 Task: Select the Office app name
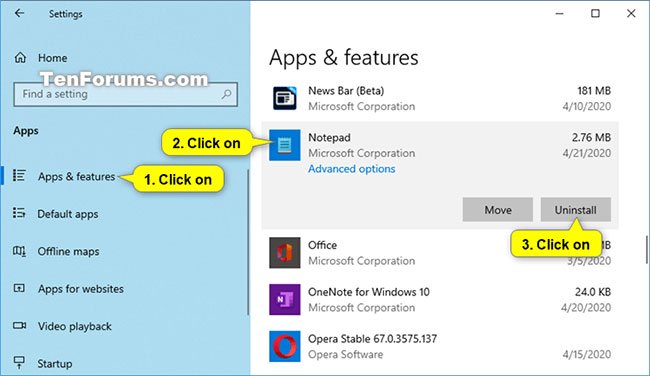coord(322,245)
